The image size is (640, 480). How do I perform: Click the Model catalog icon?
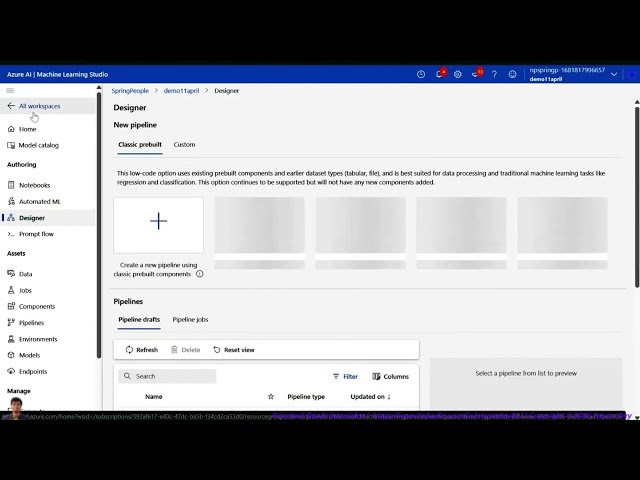(x=11, y=145)
